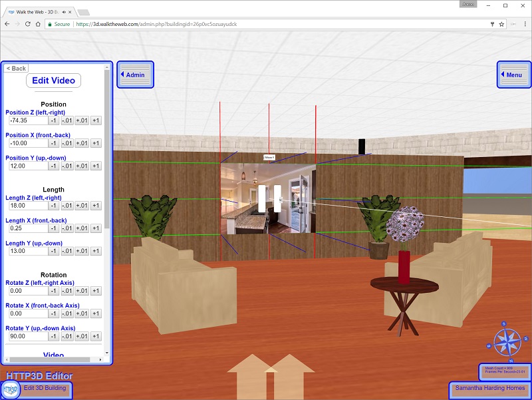This screenshot has width=532, height=400.
Task: Click the Edit 3D Building button
Action: click(45, 388)
